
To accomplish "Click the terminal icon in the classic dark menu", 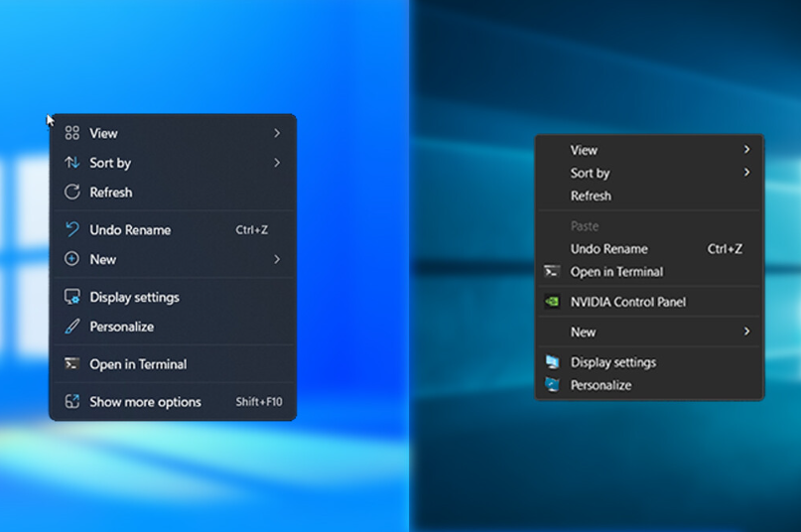I will click(x=552, y=272).
